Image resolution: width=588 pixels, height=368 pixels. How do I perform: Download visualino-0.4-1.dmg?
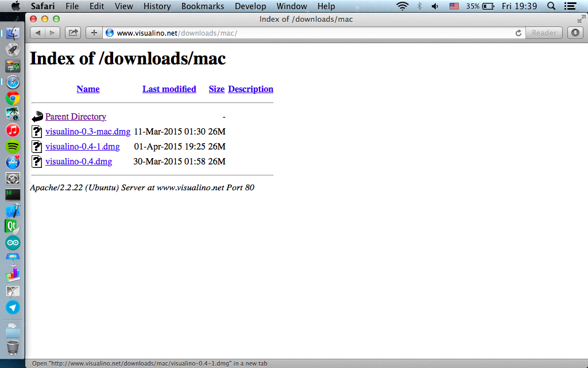(83, 147)
